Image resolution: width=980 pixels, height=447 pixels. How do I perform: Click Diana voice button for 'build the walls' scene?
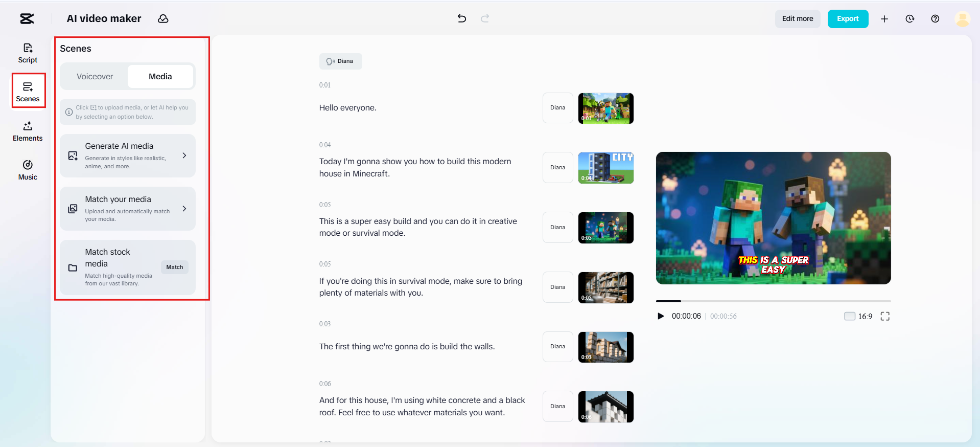click(558, 347)
